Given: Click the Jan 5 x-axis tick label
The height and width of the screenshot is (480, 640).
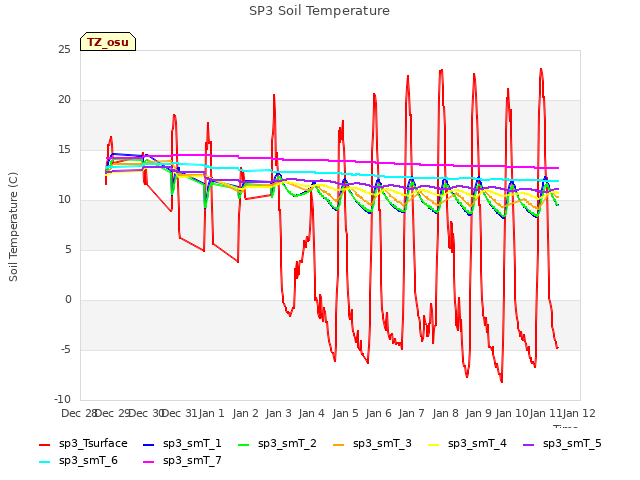Looking at the screenshot, I should [x=345, y=413].
